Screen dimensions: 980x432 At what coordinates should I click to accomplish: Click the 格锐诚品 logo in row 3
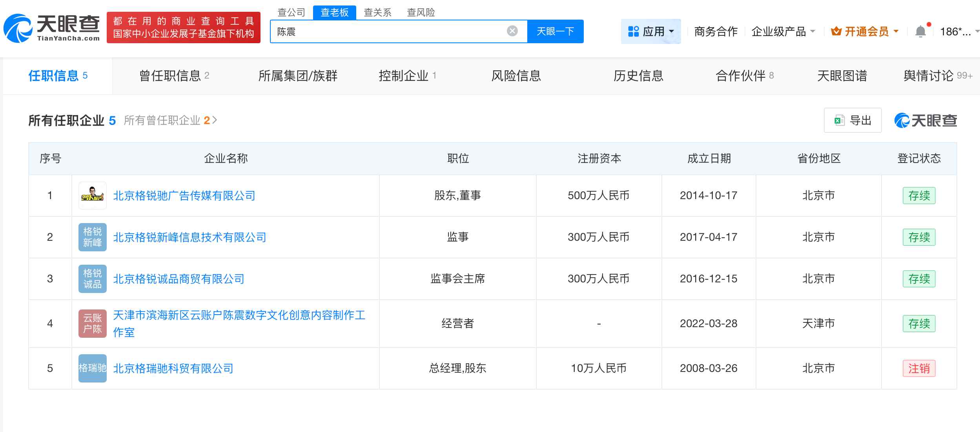click(92, 279)
